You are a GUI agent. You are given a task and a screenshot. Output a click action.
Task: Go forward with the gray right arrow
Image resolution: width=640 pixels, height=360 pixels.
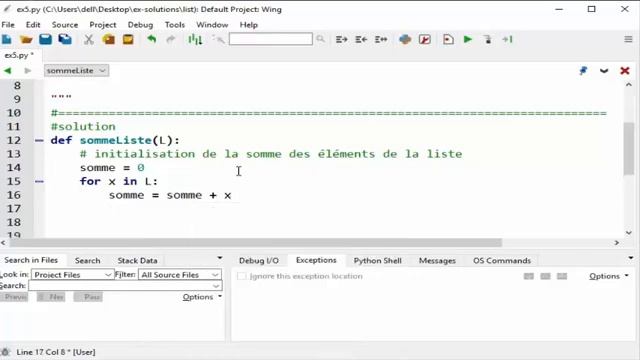tap(27, 71)
